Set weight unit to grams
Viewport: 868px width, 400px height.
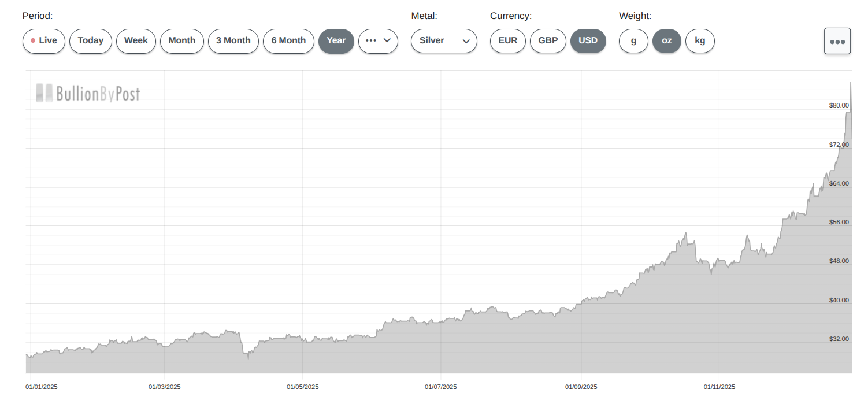tap(633, 41)
